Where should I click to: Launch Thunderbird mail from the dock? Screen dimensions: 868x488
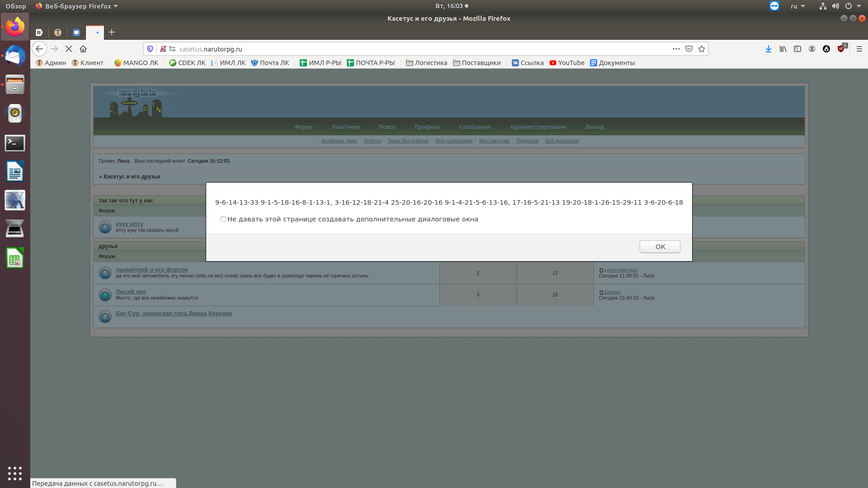(15, 56)
